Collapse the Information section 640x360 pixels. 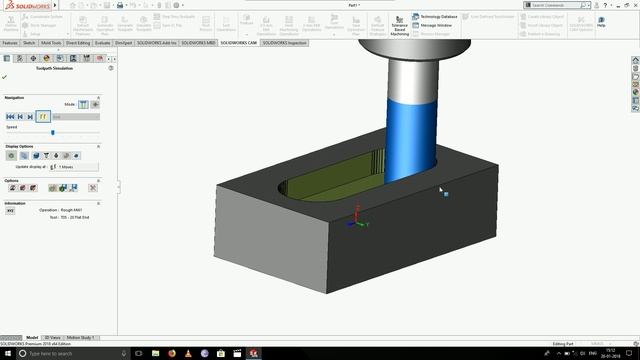(98, 203)
